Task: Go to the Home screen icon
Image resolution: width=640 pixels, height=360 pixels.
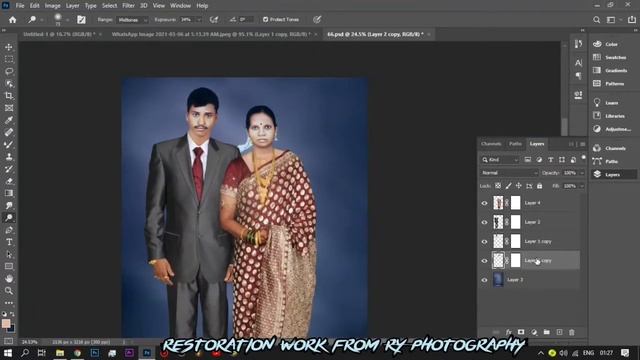Action: (13, 20)
